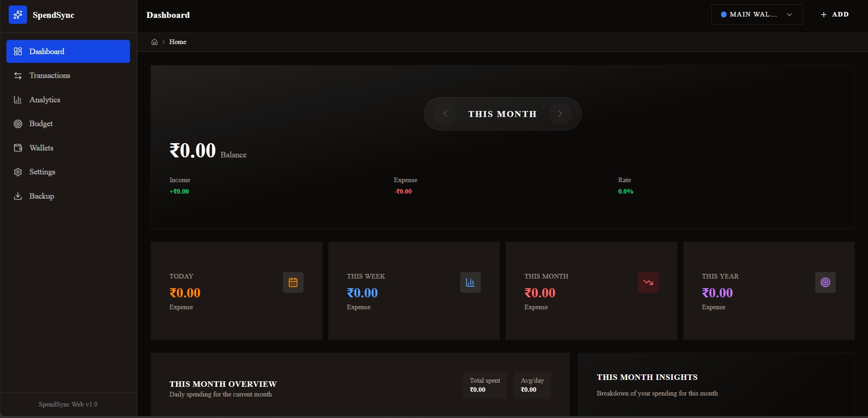868x418 pixels.
Task: Click the Add button
Action: coord(834,15)
